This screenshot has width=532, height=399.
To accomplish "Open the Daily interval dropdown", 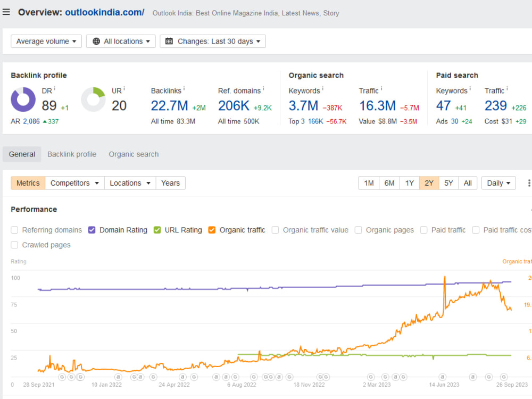I will tap(498, 183).
